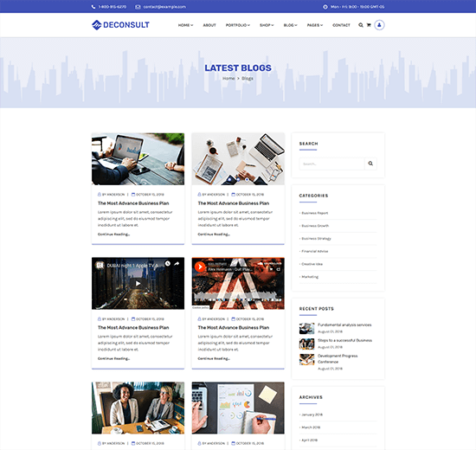The height and width of the screenshot is (450, 476).
Task: Select first slider dot on second post image
Action: pyautogui.click(x=229, y=180)
